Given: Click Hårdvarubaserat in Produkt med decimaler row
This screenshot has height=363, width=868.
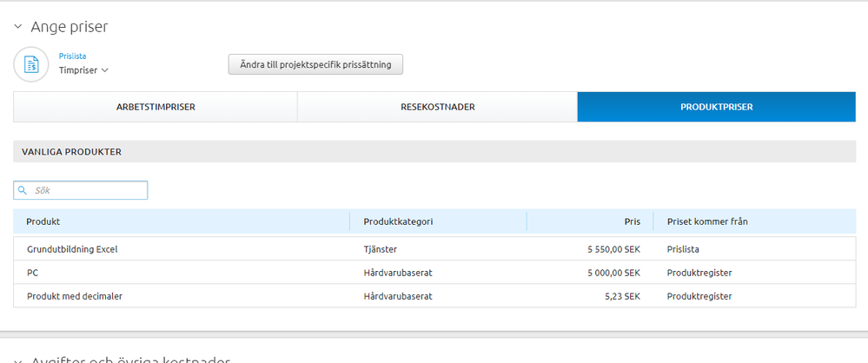Looking at the screenshot, I should (x=397, y=296).
